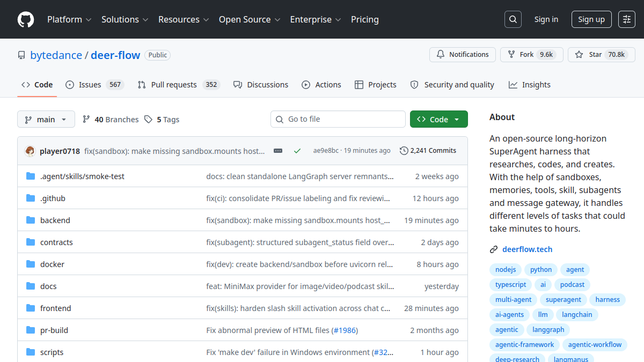The image size is (644, 362).
Task: Click the branch icon next to 40 Branches
Action: pyautogui.click(x=86, y=120)
